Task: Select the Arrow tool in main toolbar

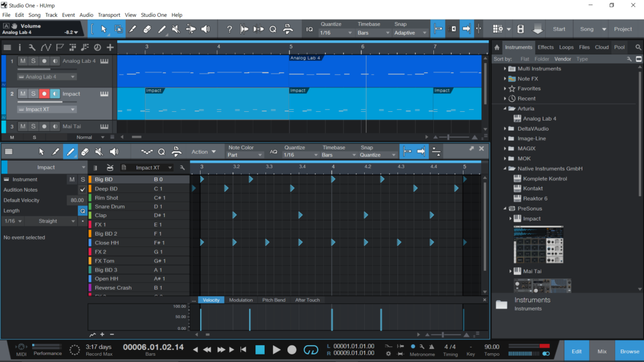Action: click(104, 29)
